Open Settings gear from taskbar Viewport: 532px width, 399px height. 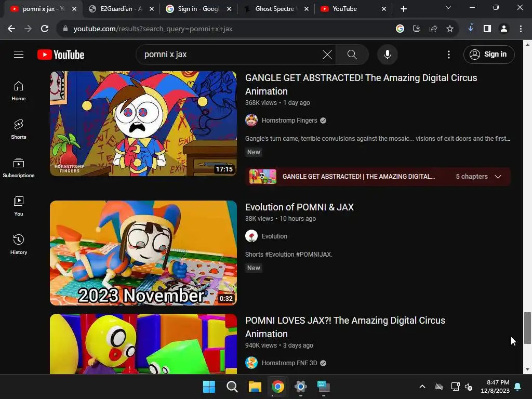point(301,387)
